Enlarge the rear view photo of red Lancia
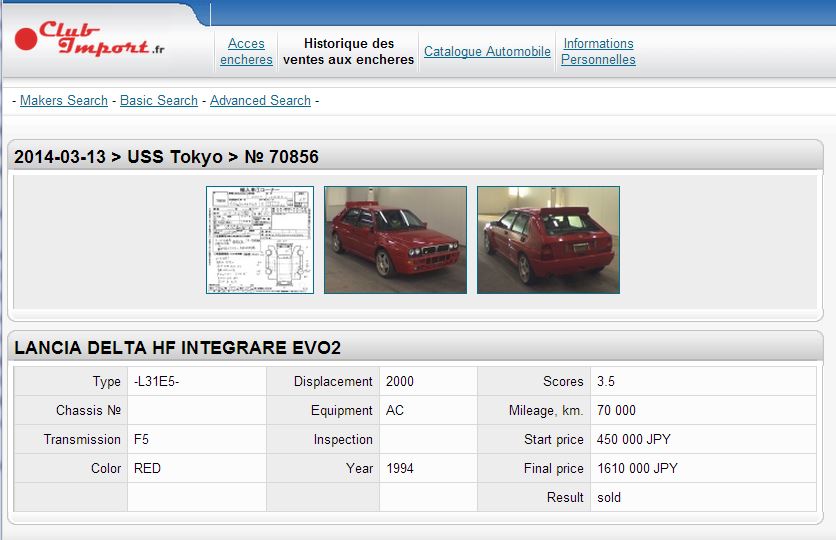Screen dimensions: 836x540 pos(548,240)
